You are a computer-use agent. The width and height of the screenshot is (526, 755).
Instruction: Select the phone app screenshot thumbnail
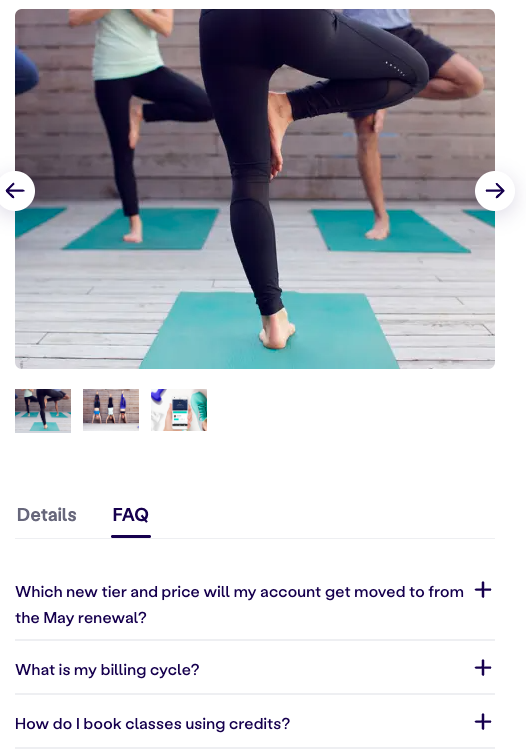179,410
